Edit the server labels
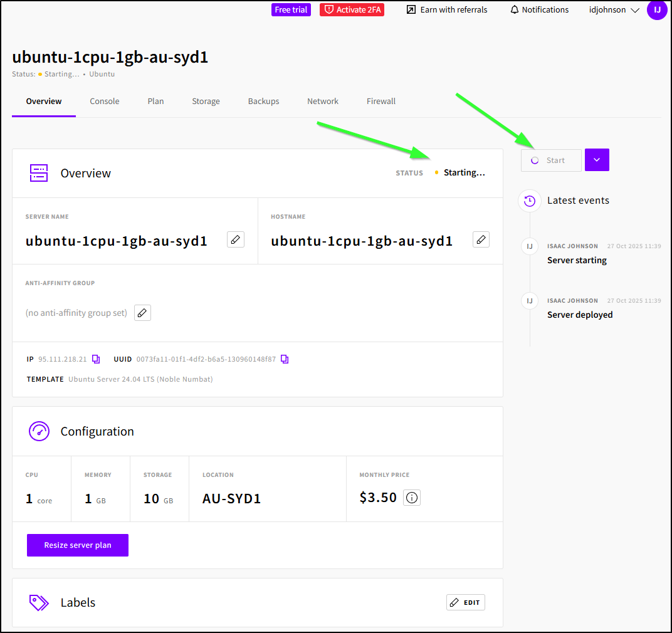672x633 pixels. tap(466, 602)
